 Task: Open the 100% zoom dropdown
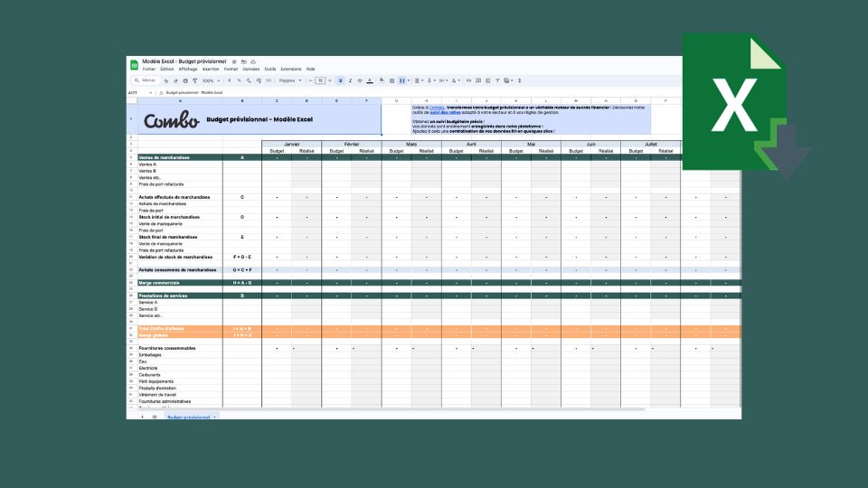coord(211,80)
